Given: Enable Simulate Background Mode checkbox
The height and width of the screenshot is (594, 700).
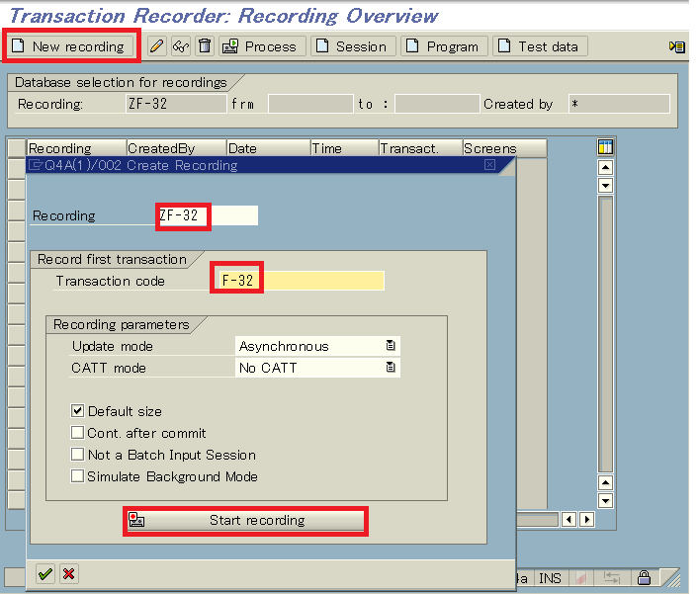Looking at the screenshot, I should [x=77, y=475].
